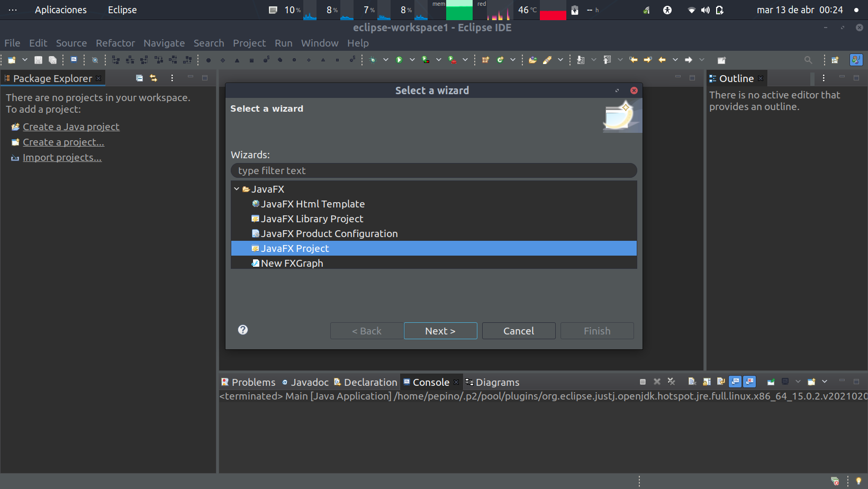Click the New Java Package icon

click(x=485, y=60)
